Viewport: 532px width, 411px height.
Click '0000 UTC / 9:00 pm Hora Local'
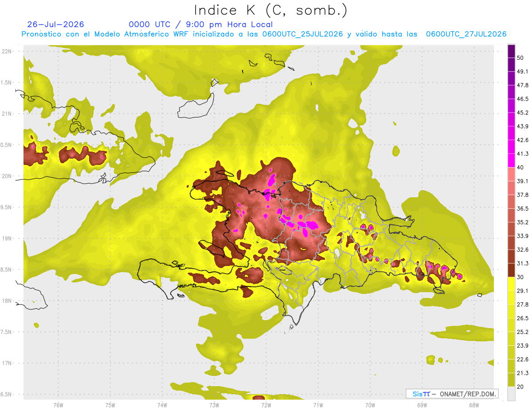pyautogui.click(x=200, y=25)
